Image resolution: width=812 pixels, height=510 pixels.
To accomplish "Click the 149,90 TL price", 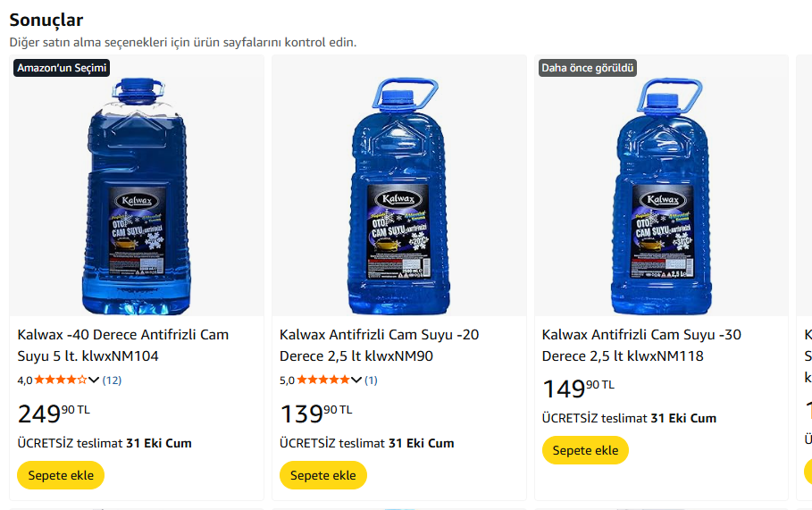I will click(578, 389).
